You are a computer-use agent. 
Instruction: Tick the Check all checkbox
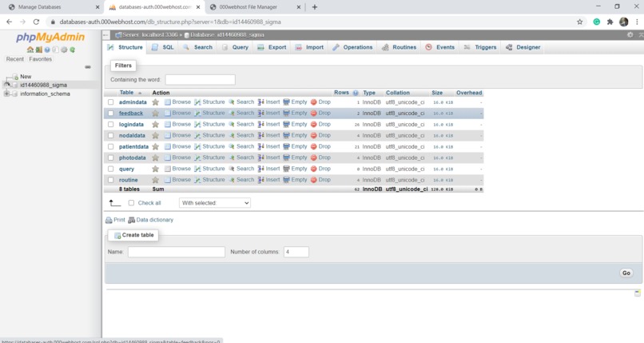(131, 203)
